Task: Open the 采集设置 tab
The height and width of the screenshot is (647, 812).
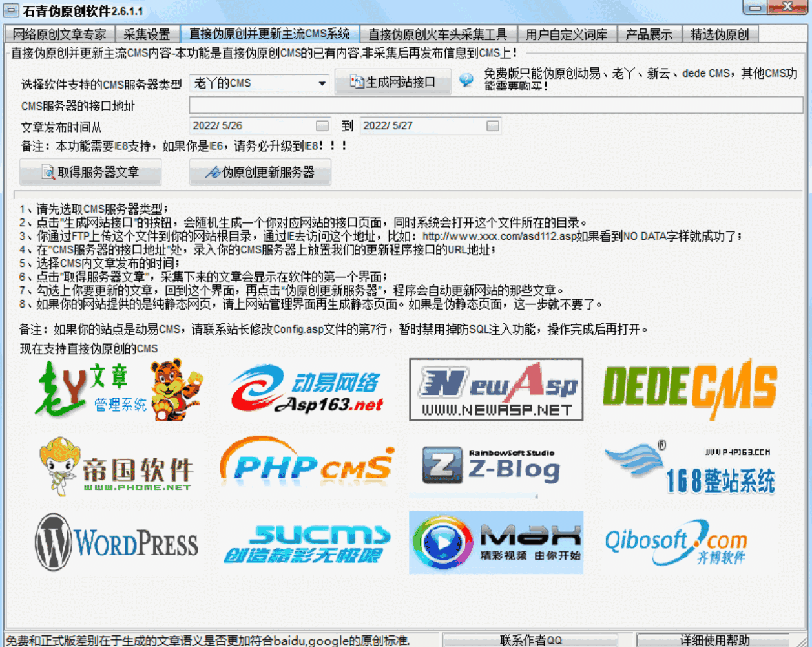Action: 147,34
